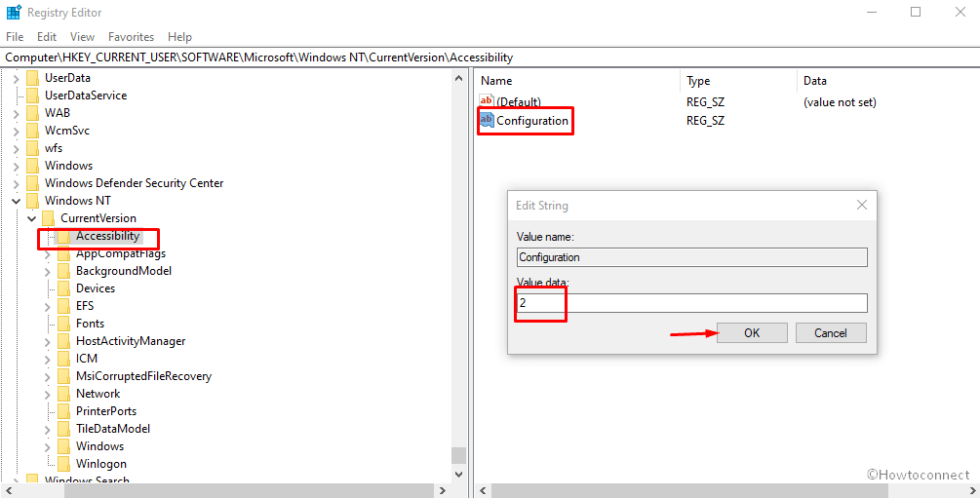Click the UserDataService folder icon
Image resolution: width=980 pixels, height=498 pixels.
tap(32, 96)
